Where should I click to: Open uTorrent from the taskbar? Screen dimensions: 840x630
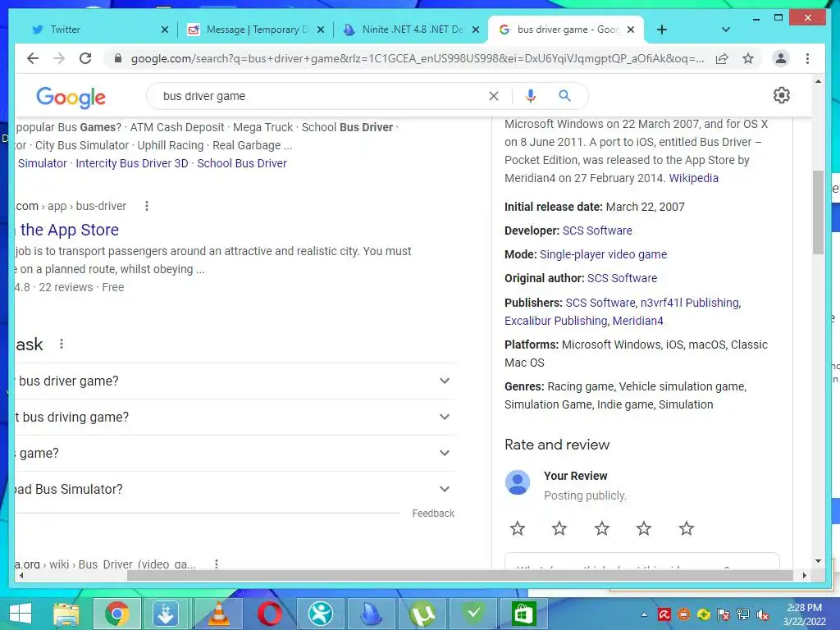click(422, 614)
